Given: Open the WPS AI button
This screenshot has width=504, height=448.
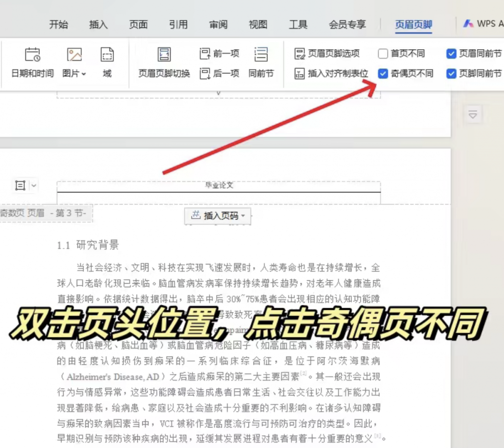Looking at the screenshot, I should 483,24.
